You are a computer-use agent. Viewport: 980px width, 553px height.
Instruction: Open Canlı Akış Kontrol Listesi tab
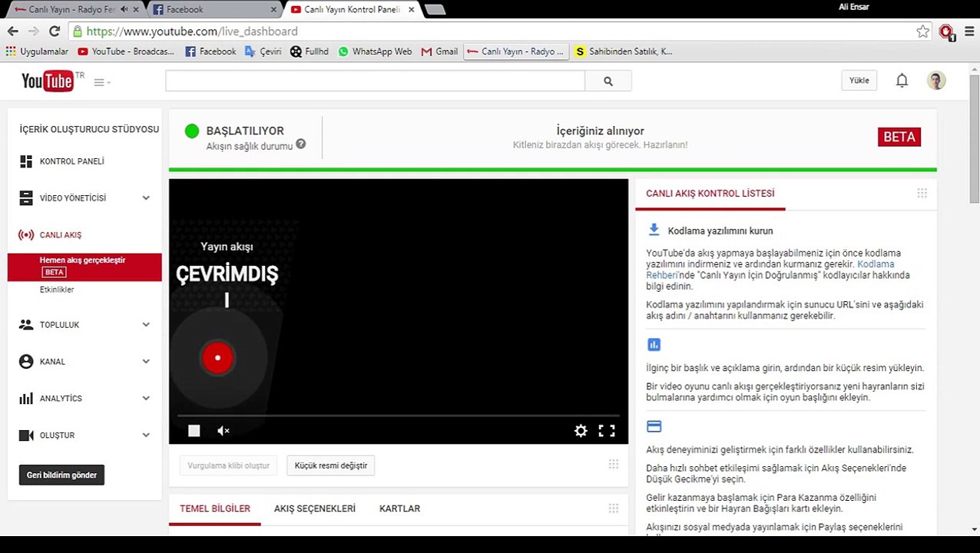[710, 194]
